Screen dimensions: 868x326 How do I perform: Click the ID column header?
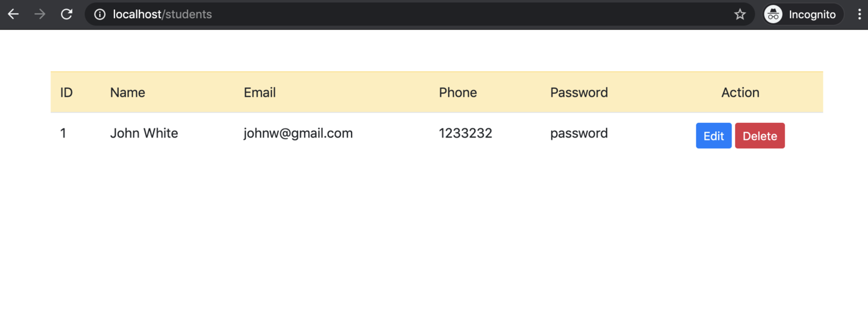[66, 92]
